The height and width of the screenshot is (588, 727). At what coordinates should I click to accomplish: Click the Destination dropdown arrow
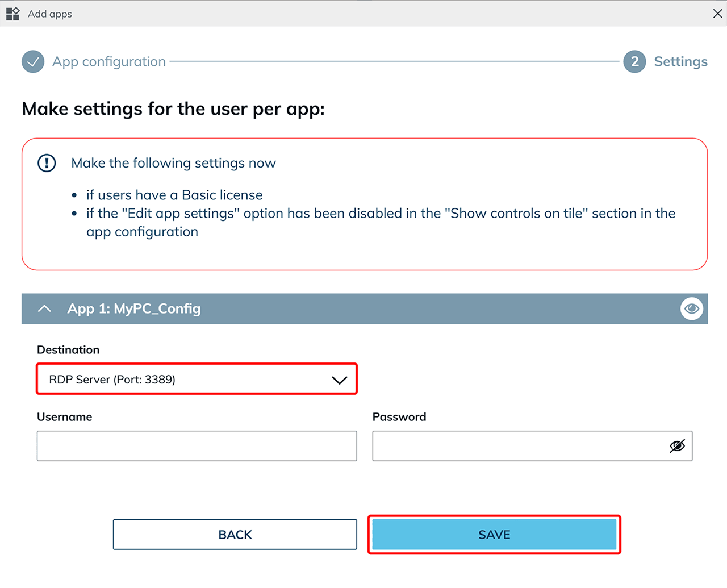pos(339,380)
